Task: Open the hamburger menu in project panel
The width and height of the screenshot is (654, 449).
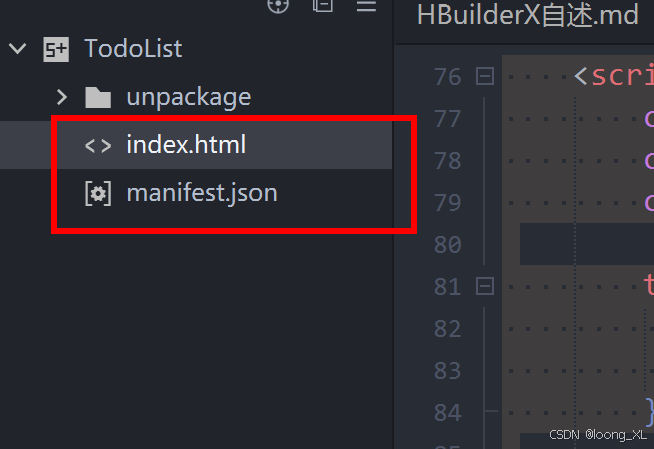Action: 366,5
